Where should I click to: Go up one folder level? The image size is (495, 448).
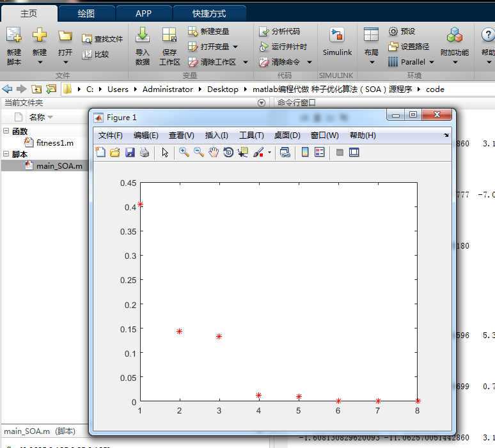(36, 89)
